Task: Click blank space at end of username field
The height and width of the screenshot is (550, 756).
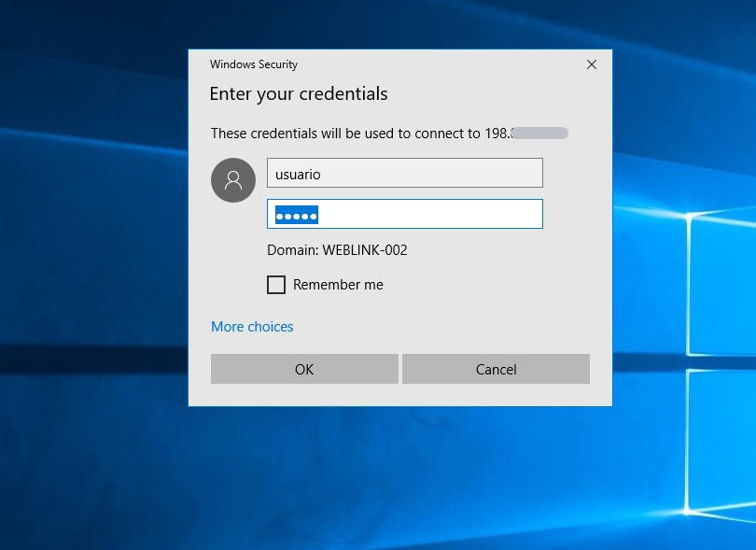Action: 467,174
